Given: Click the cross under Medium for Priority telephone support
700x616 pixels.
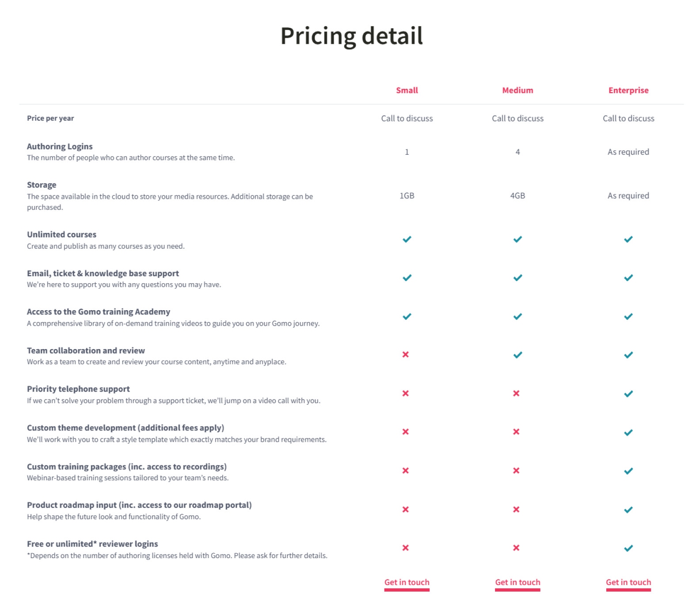Looking at the screenshot, I should point(516,393).
